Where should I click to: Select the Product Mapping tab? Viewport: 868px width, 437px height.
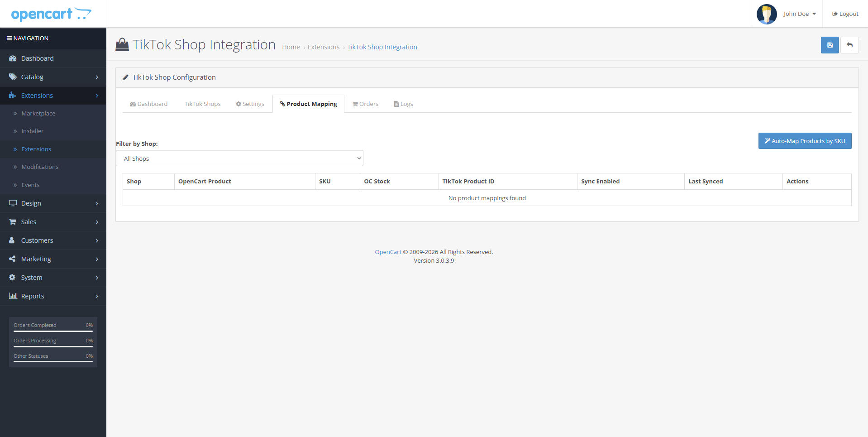click(x=308, y=104)
